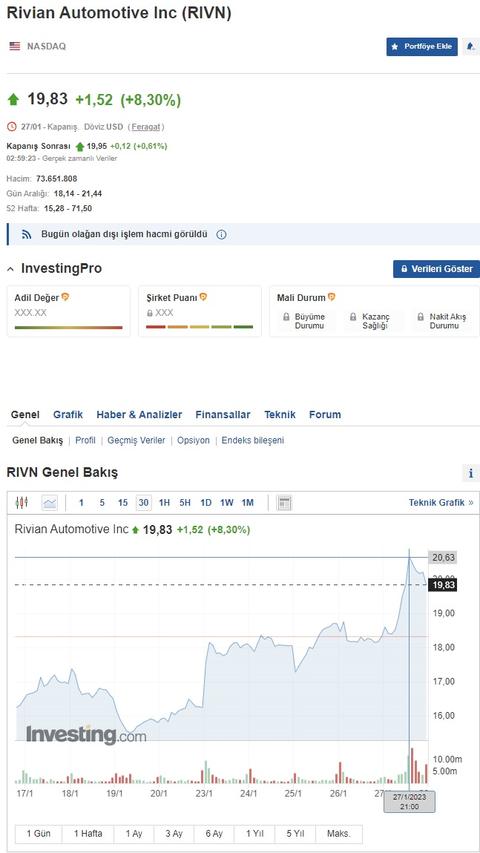480x853 pixels.
Task: Click the Adil Değer gradient bar
Action: point(69,327)
